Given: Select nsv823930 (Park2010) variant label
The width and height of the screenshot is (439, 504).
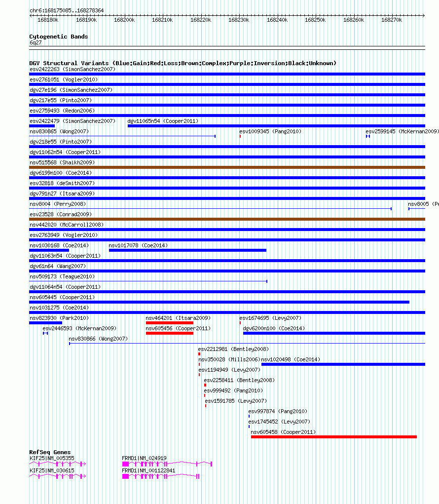Looking at the screenshot, I should (x=59, y=318).
